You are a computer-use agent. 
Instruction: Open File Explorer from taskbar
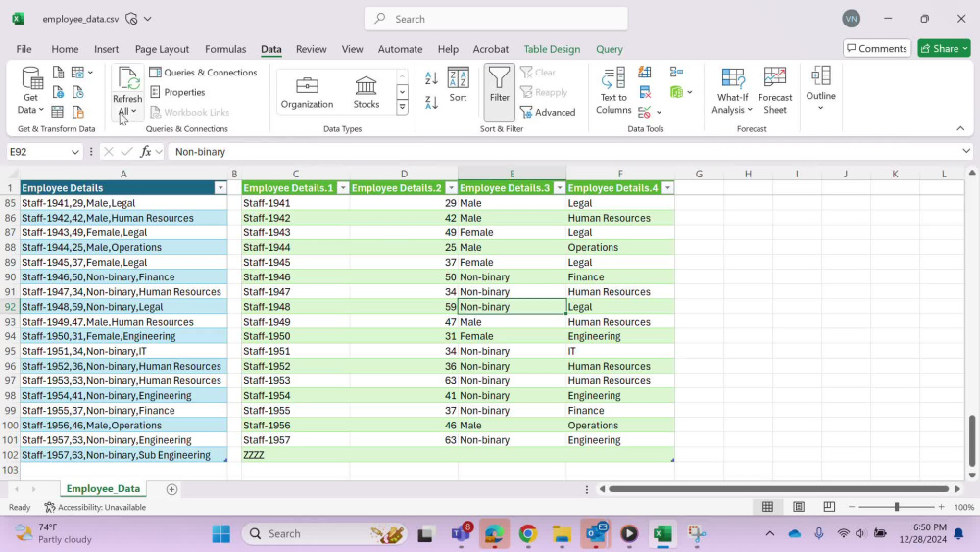coord(562,534)
